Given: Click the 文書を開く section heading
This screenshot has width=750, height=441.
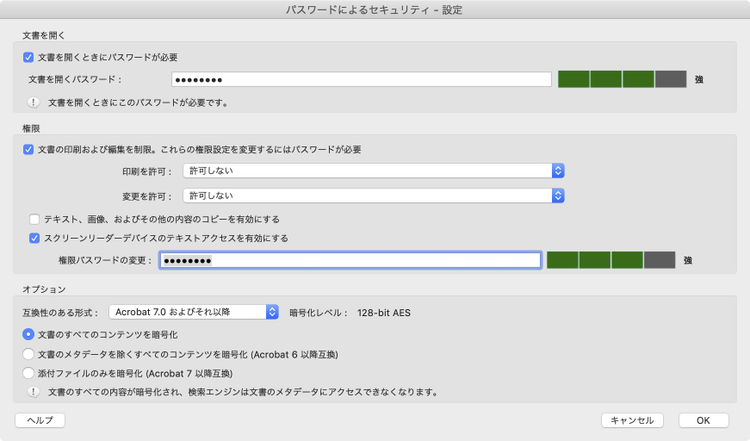Looking at the screenshot, I should coord(44,35).
